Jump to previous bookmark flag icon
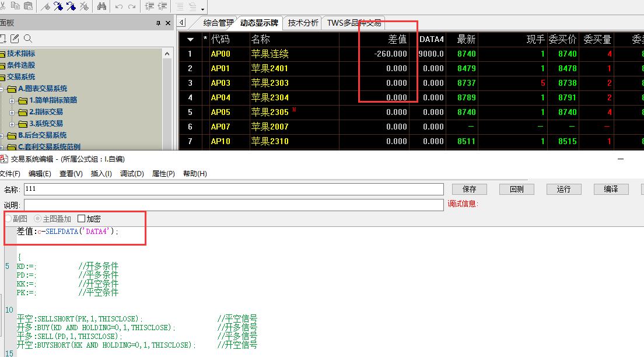 pyautogui.click(x=71, y=6)
